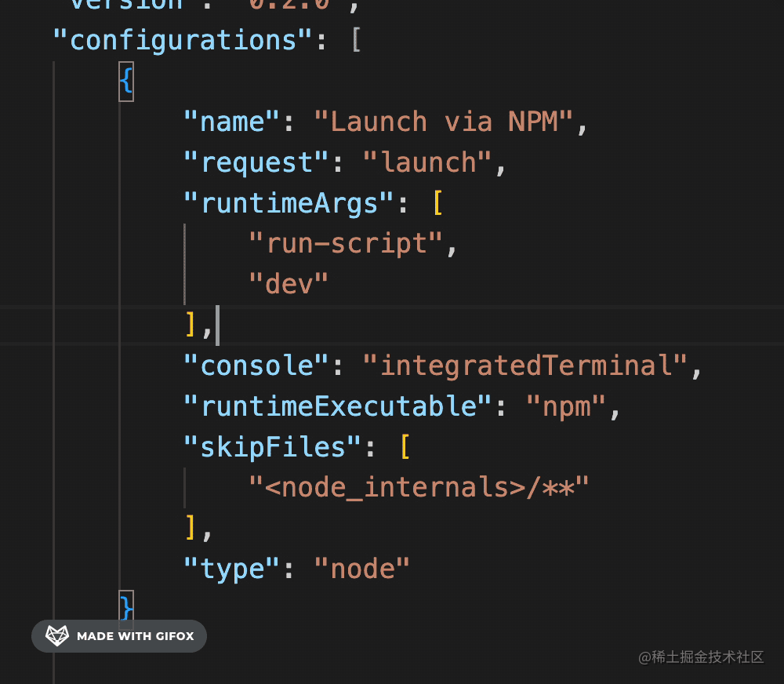Click the opening curly brace of the configuration
Screen dimensions: 784x684
pos(126,81)
